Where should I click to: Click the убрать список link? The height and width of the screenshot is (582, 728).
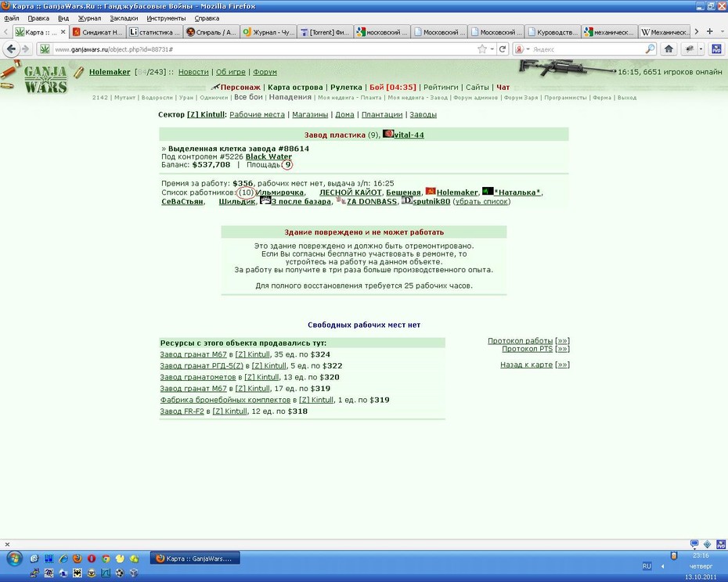point(481,201)
